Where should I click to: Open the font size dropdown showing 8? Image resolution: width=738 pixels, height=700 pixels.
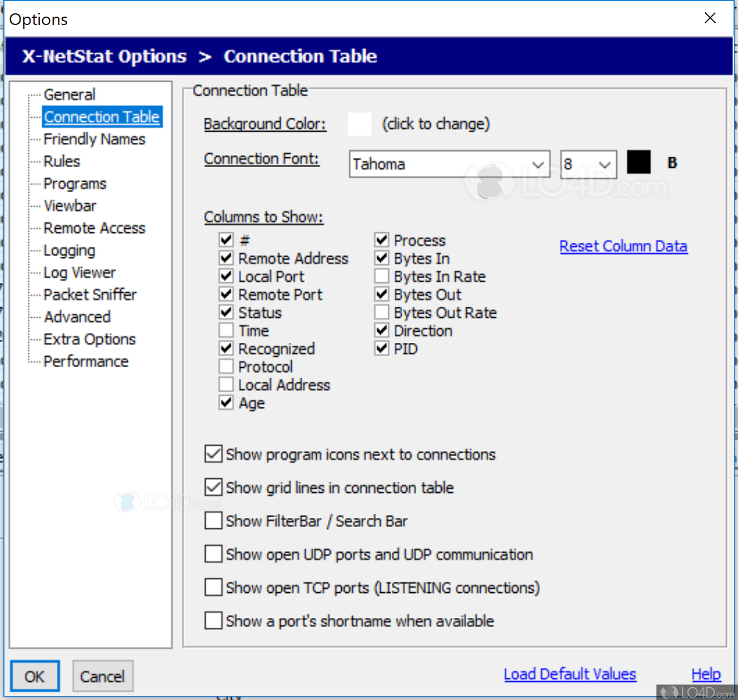pyautogui.click(x=605, y=164)
